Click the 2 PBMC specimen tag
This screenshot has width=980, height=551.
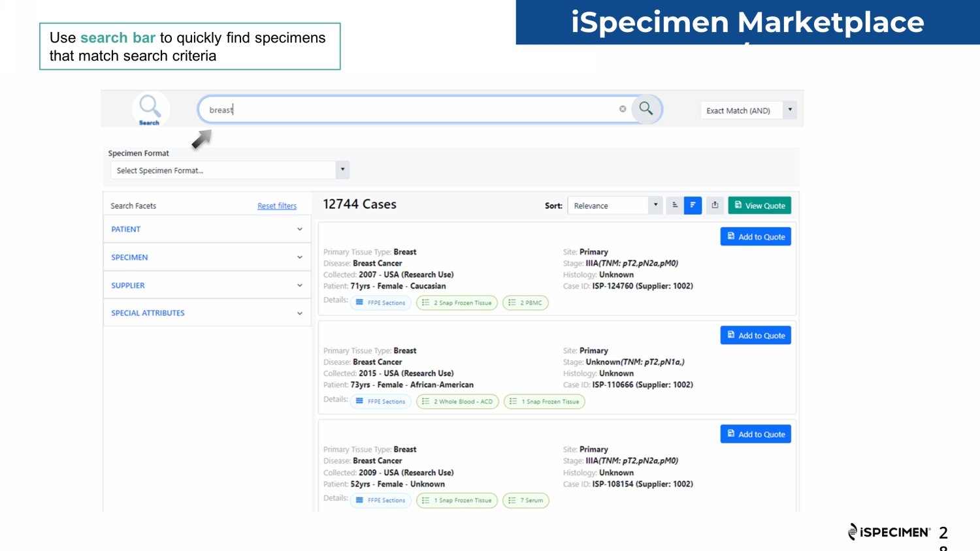coord(525,303)
